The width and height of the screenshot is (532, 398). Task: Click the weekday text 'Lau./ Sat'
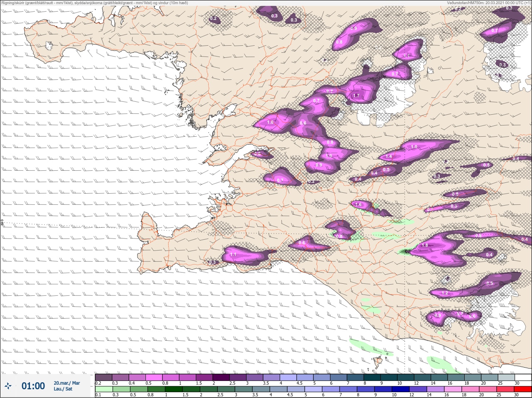[63, 389]
